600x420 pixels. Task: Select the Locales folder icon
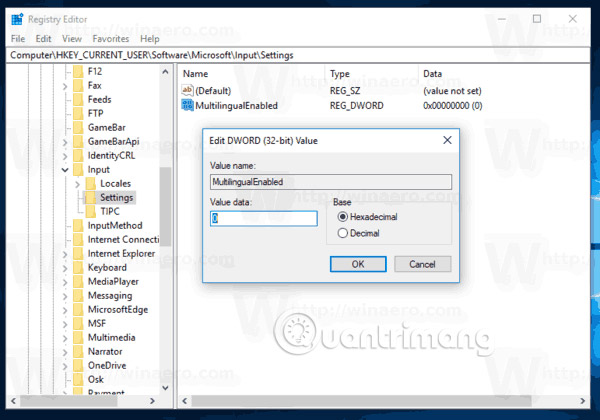click(91, 184)
